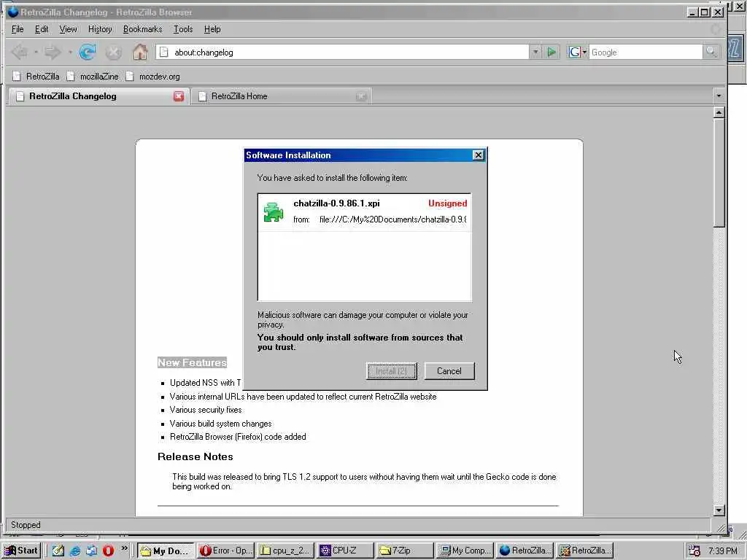
Task: Click the search magnifier icon
Action: (x=711, y=52)
